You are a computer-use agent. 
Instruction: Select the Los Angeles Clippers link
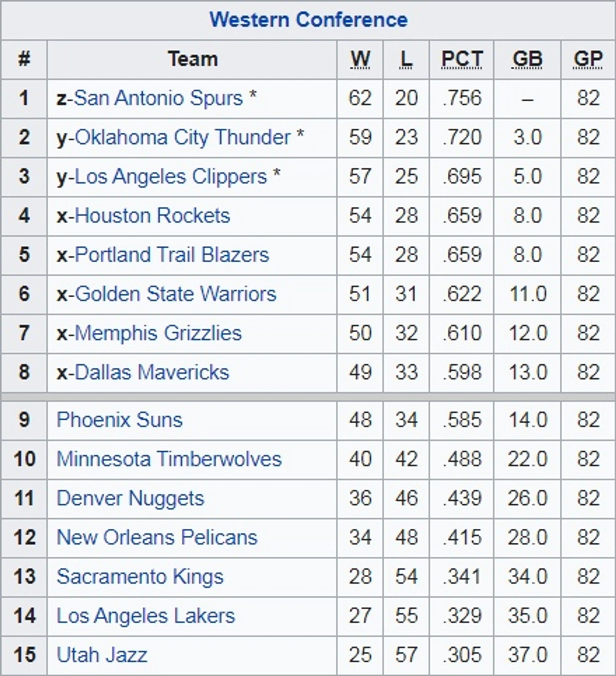coord(171,177)
